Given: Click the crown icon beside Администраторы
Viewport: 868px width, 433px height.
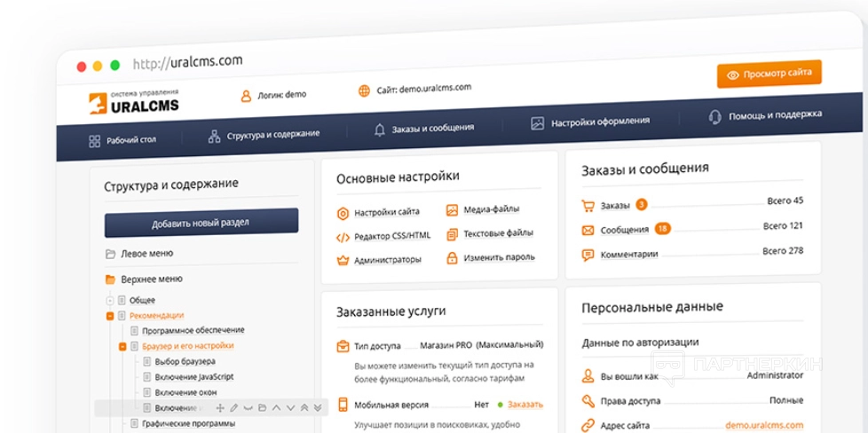Looking at the screenshot, I should coord(343,260).
